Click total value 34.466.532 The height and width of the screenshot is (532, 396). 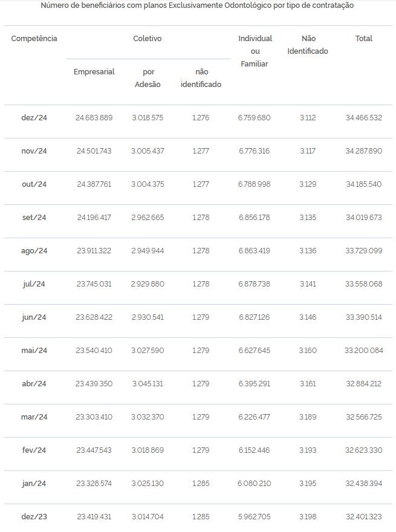(x=364, y=118)
